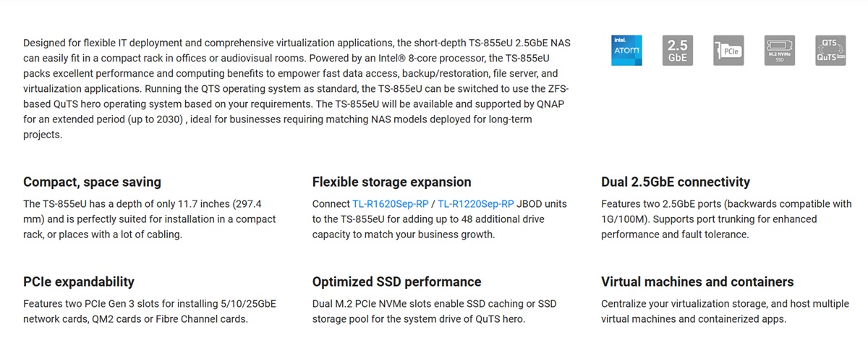Open the TL-R1620Sep-RP product link

390,204
